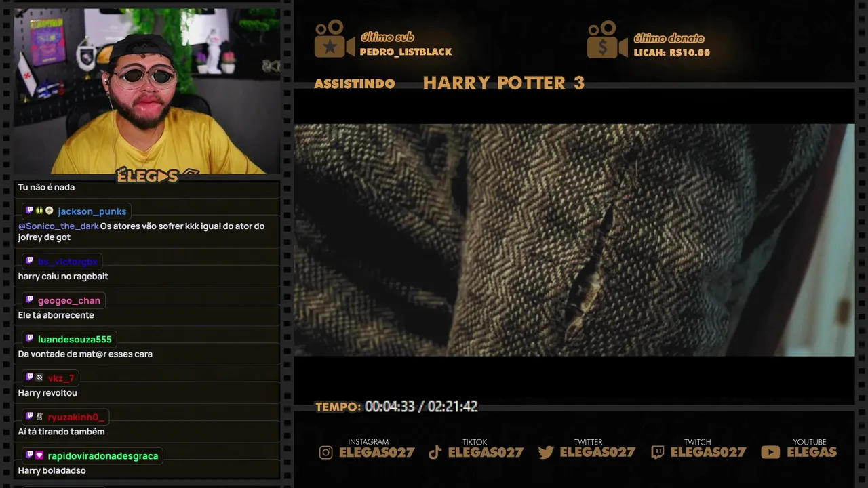Click the 'último sub' heading text
This screenshot has height=488, width=868.
pos(387,37)
